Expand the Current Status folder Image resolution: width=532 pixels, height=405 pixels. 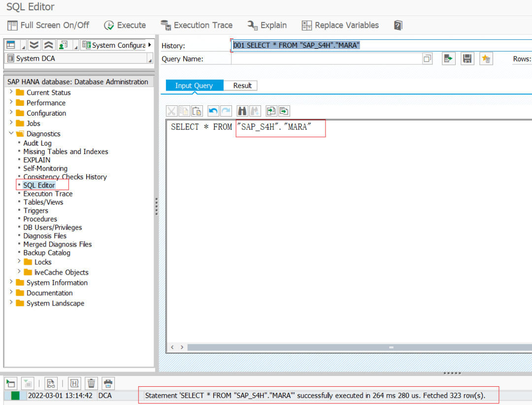pos(11,92)
